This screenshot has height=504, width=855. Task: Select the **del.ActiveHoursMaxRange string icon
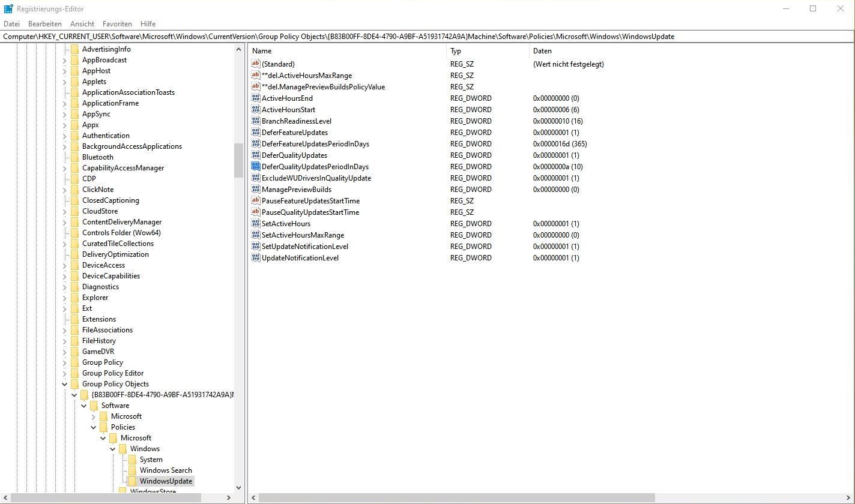point(256,75)
